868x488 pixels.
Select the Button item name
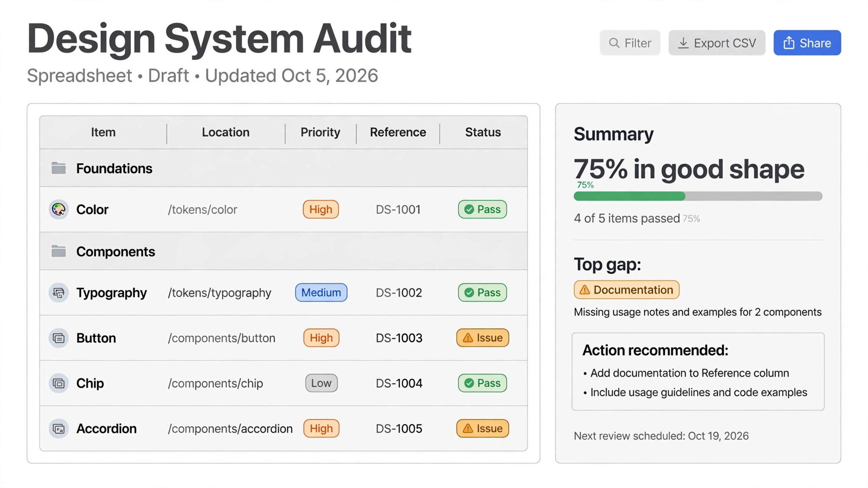click(96, 338)
